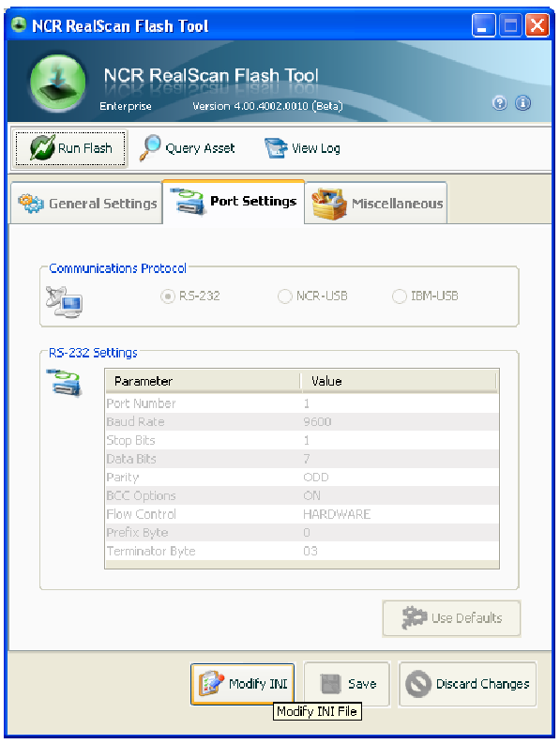Click the Save button
The image size is (560, 744).
click(x=347, y=684)
